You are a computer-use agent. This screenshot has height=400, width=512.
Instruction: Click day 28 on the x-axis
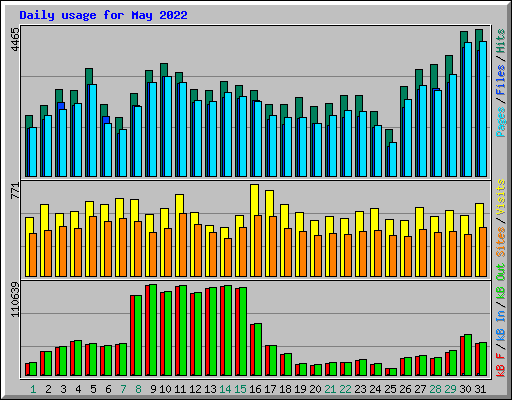(x=435, y=389)
